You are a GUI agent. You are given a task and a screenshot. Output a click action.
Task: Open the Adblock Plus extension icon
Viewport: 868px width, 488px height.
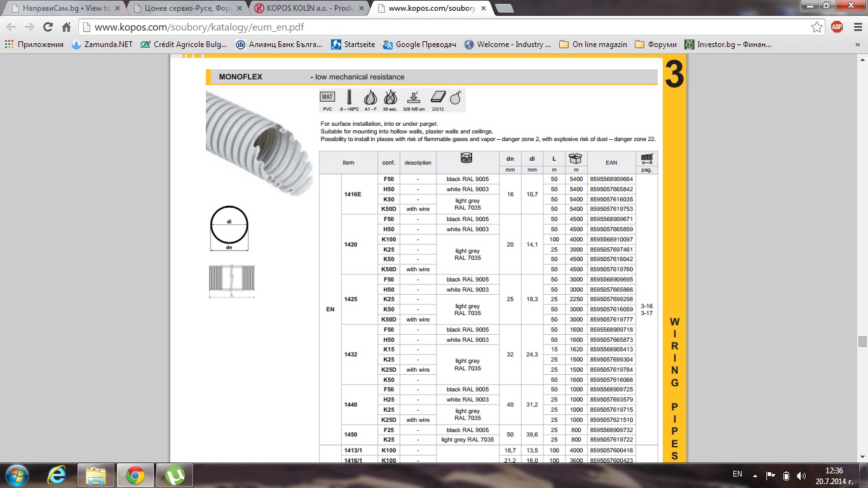(837, 27)
